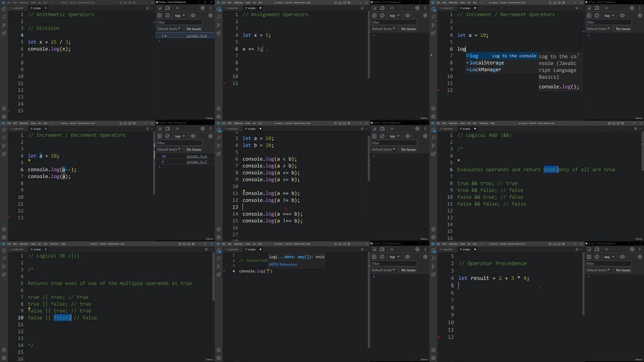Open DevTools settings gear beside Arithmetic Operators code
Screen dimensions: 644x362
tap(202, 8)
